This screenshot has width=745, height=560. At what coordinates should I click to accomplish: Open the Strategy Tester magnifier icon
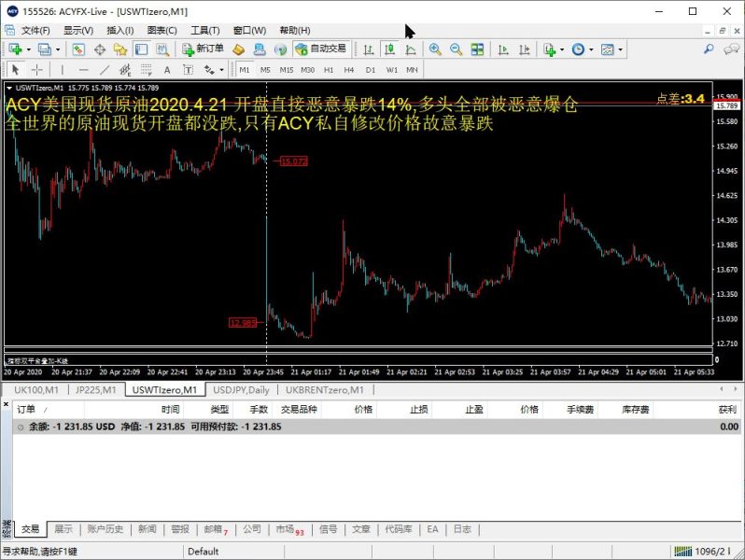point(162,49)
